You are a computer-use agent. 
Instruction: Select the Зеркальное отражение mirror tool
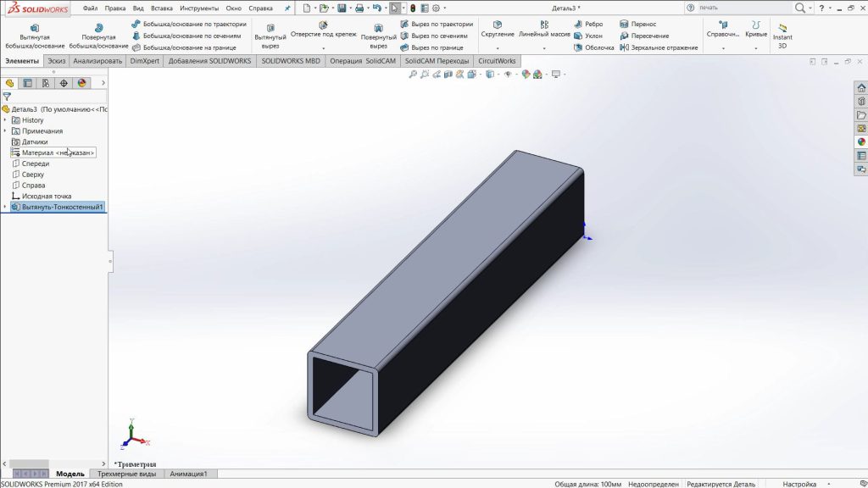(x=659, y=47)
